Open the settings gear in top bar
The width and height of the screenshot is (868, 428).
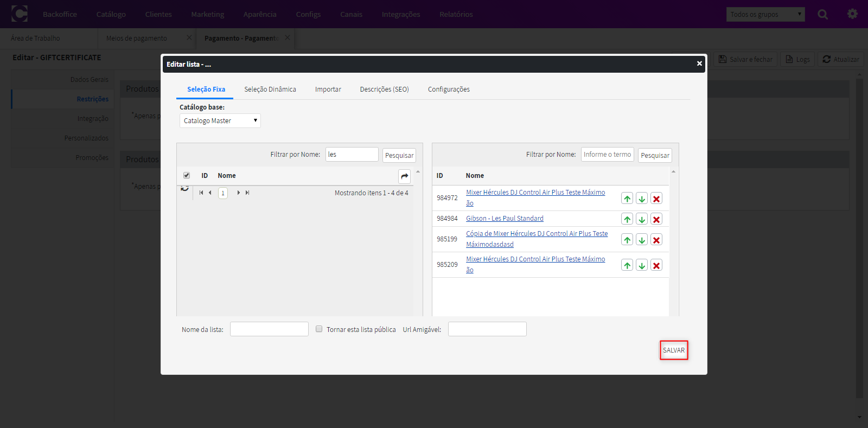852,14
